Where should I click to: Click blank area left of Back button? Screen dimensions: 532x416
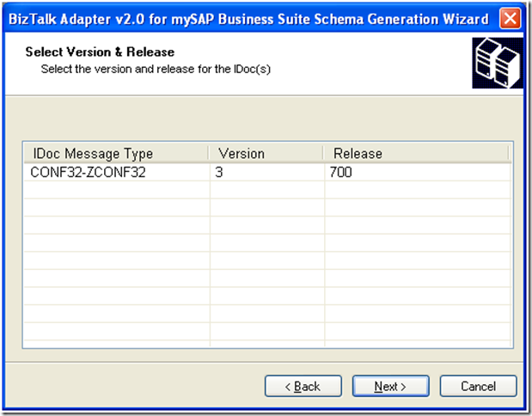[138, 387]
